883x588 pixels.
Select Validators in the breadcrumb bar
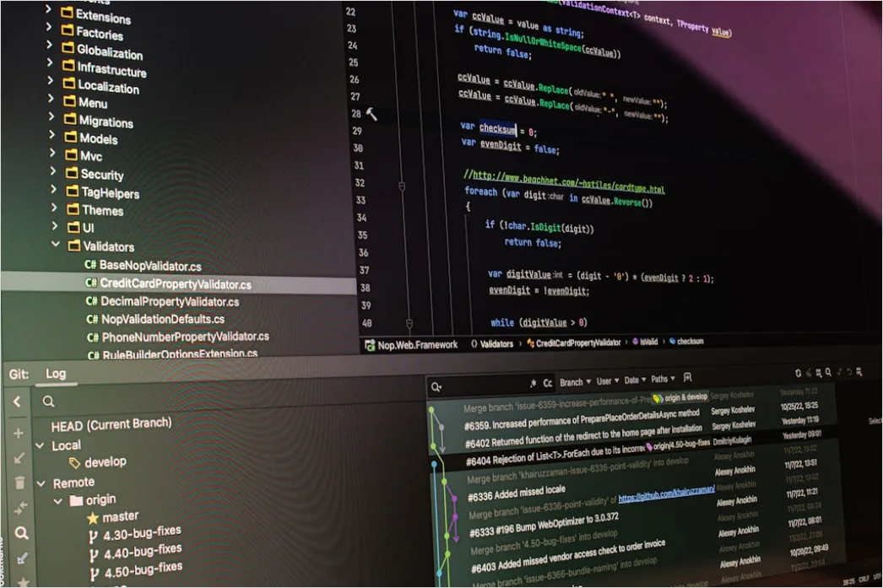496,344
